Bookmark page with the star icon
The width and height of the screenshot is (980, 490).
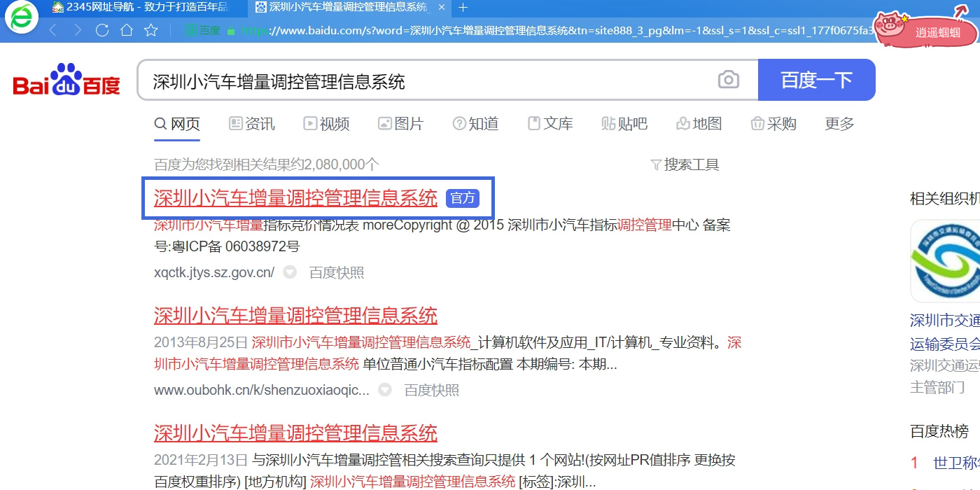tap(151, 30)
